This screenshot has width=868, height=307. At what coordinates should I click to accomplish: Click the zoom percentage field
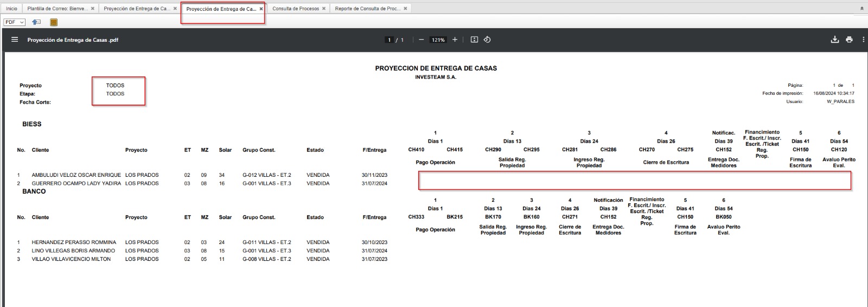pos(438,40)
